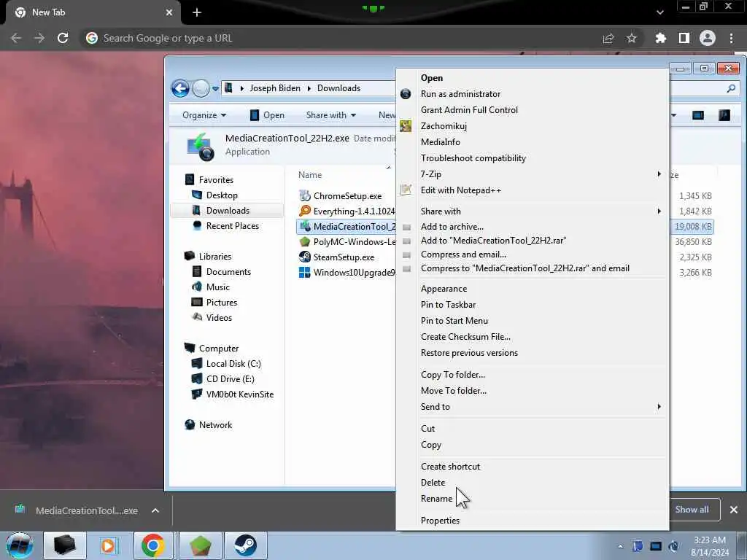The image size is (747, 560).
Task: Click the Explorer preview pane icon
Action: click(x=698, y=115)
